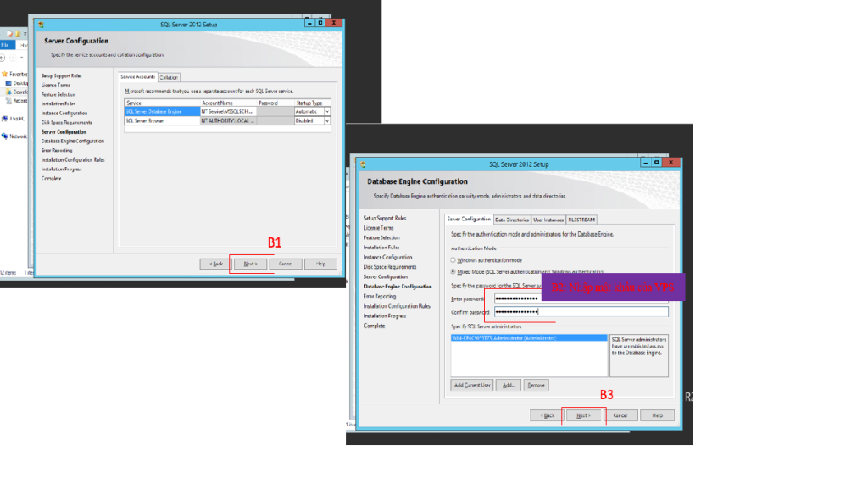Click the NT Service\MSSQL account name cell
The image size is (868, 501).
coord(228,112)
